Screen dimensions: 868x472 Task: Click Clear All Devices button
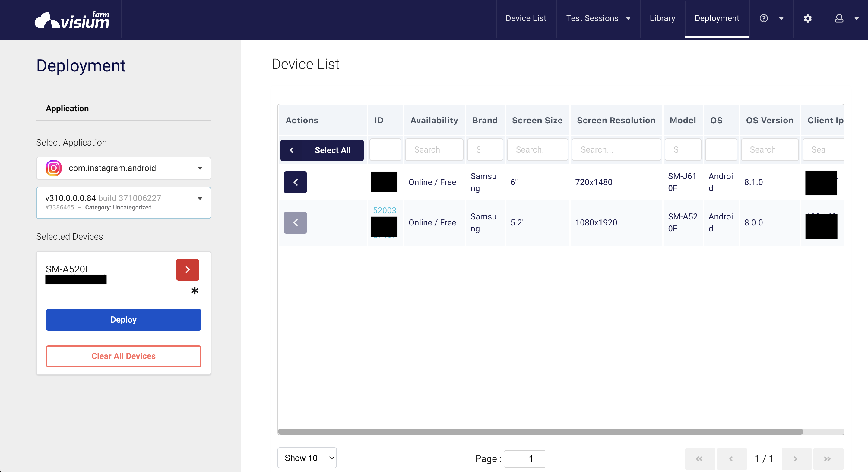[123, 356]
